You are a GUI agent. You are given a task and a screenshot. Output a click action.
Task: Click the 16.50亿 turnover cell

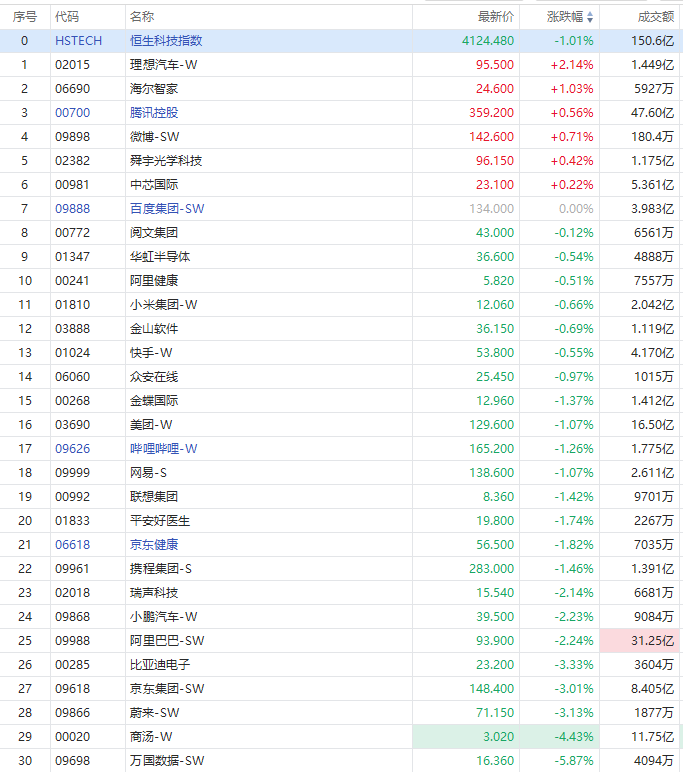pyautogui.click(x=652, y=425)
